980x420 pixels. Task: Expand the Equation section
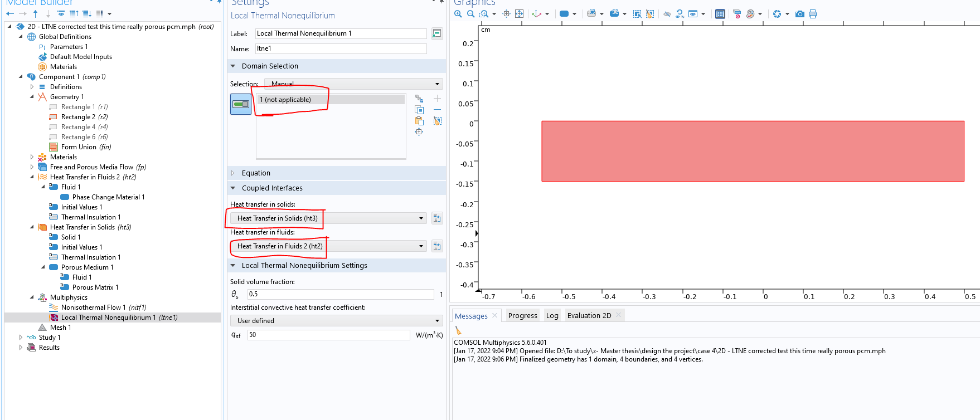(256, 173)
